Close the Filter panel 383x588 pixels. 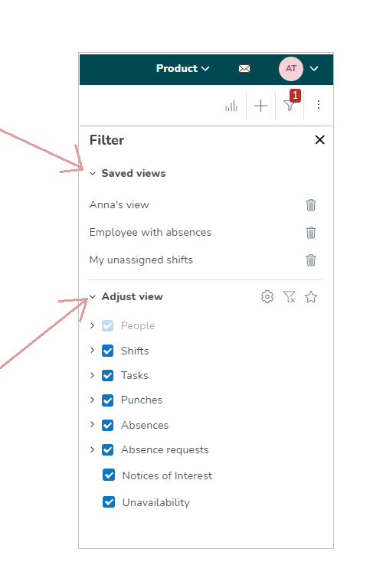[319, 140]
